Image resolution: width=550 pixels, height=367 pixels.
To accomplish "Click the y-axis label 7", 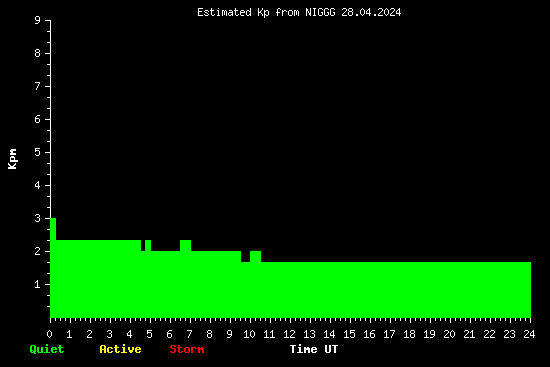I will point(38,86).
